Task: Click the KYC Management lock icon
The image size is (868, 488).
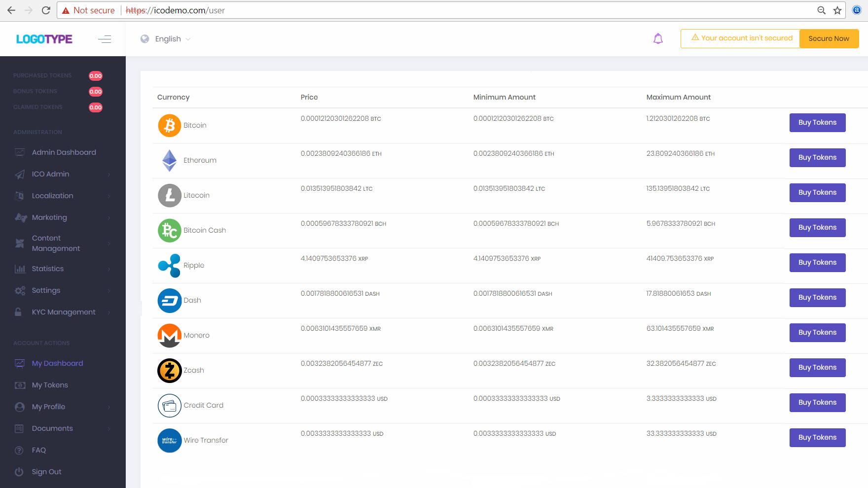Action: tap(19, 312)
